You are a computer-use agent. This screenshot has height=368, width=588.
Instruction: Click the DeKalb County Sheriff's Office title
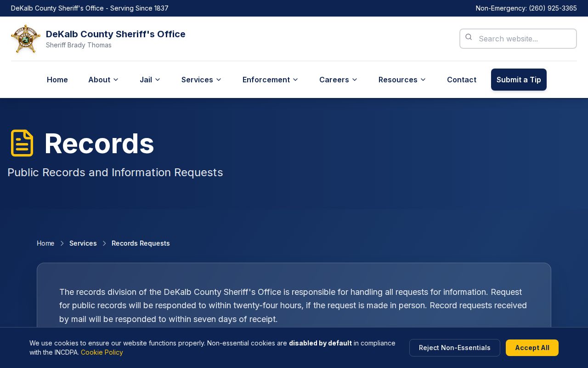point(116,34)
